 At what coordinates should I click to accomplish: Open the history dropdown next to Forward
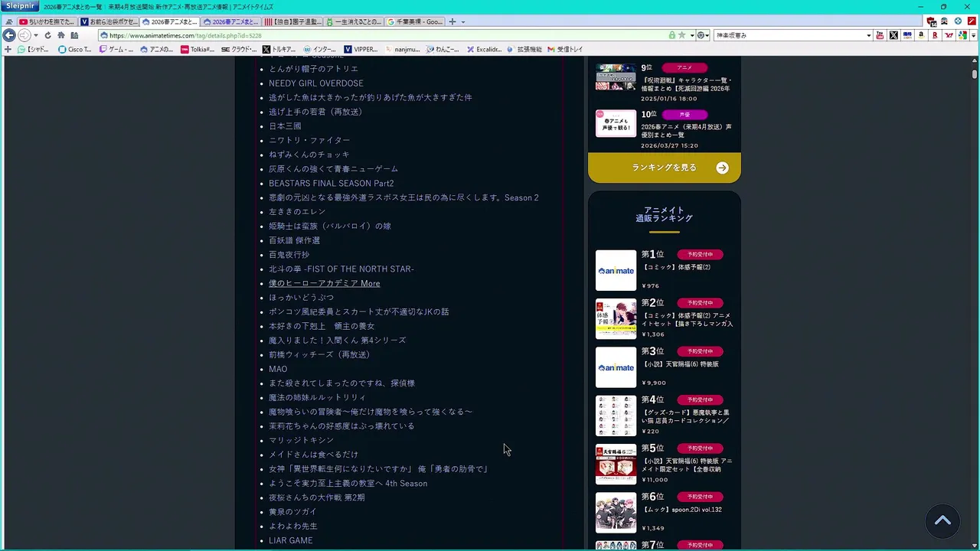click(x=35, y=35)
